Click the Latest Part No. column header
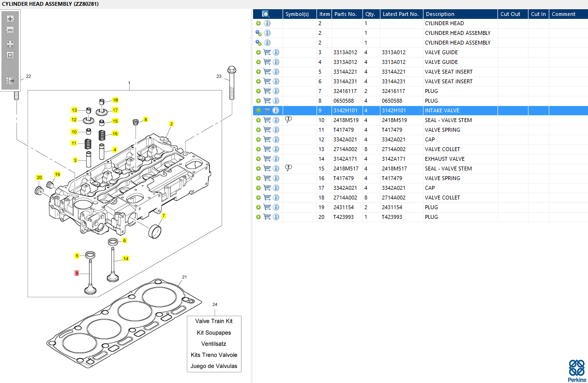 click(402, 14)
